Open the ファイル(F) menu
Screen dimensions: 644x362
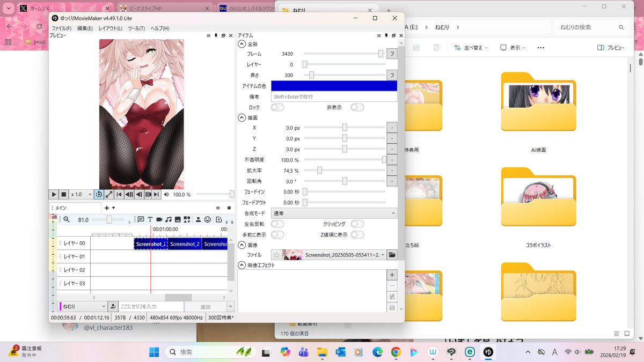coord(61,28)
